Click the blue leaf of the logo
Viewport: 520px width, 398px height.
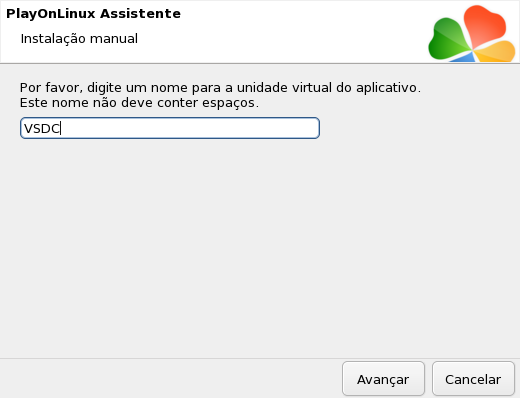[464, 58]
